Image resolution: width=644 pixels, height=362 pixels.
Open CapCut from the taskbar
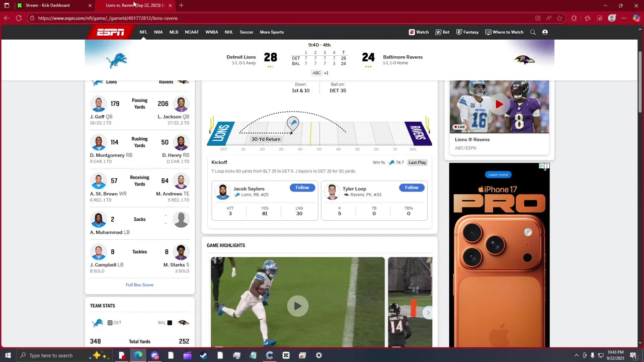[x=286, y=355]
